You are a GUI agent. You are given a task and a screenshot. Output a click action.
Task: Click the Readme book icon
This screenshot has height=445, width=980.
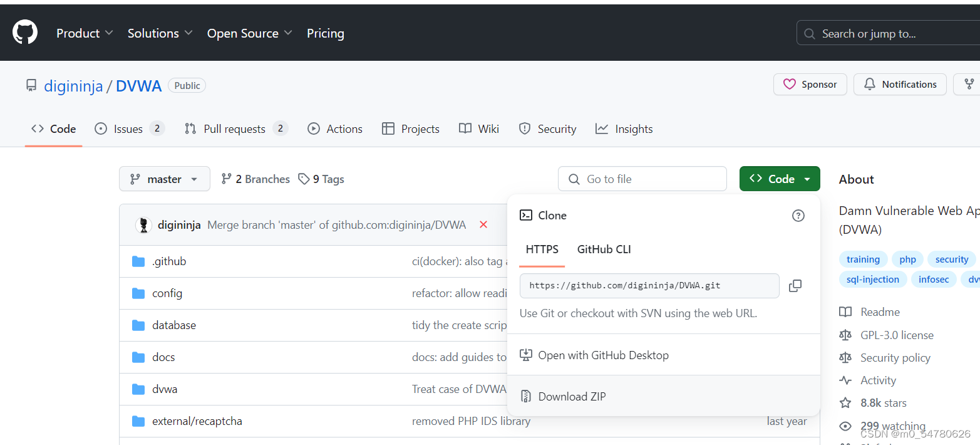(x=846, y=311)
